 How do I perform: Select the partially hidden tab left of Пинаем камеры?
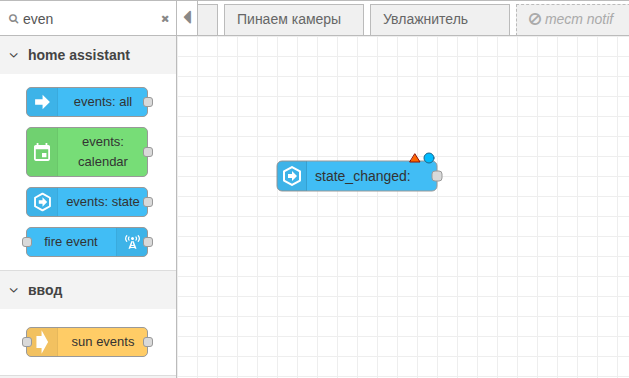pos(208,20)
